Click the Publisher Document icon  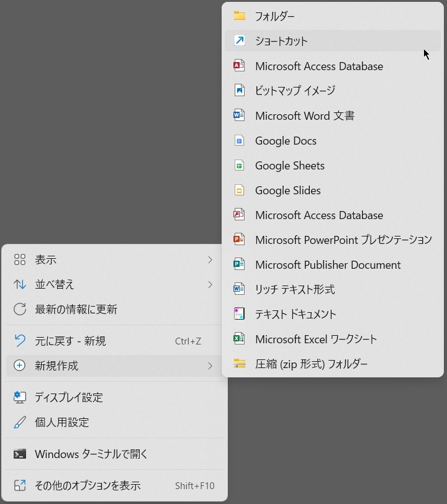(x=239, y=264)
